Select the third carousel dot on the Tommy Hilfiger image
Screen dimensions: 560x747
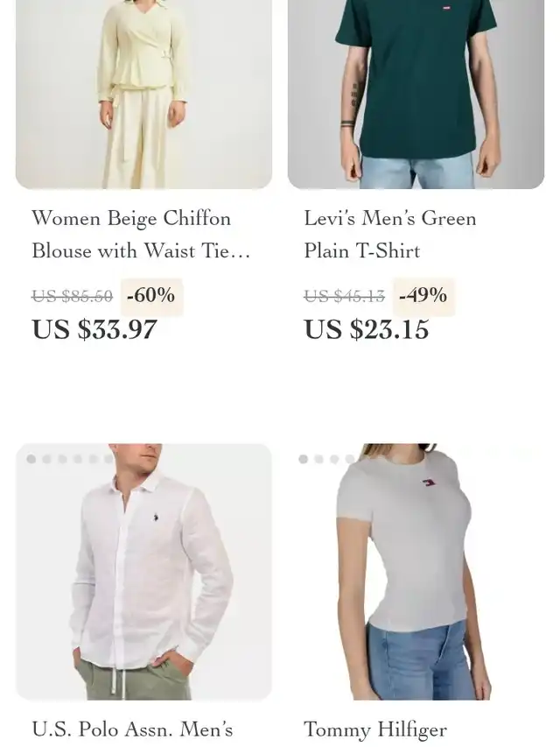[334, 459]
